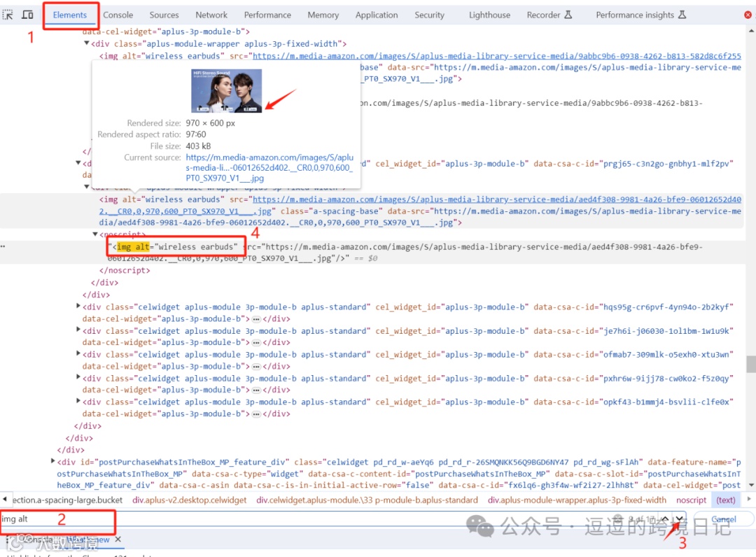
Task: Click the '403 kB' file size value
Action: pyautogui.click(x=198, y=146)
